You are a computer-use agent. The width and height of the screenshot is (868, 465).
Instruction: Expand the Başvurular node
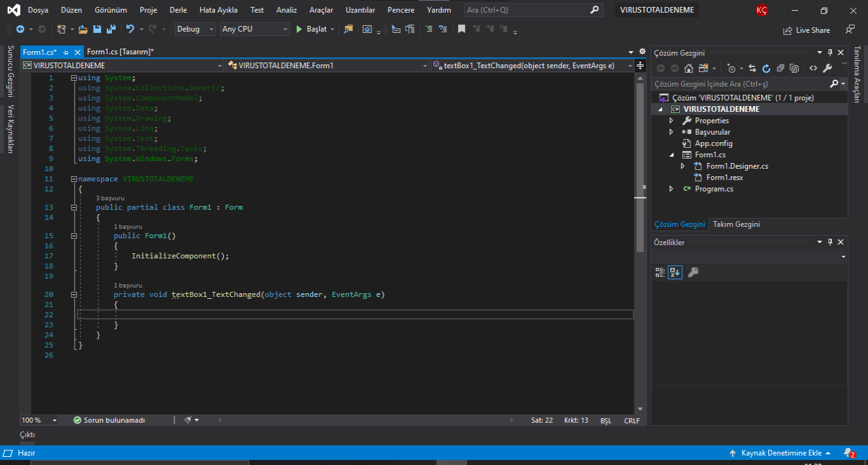(671, 132)
